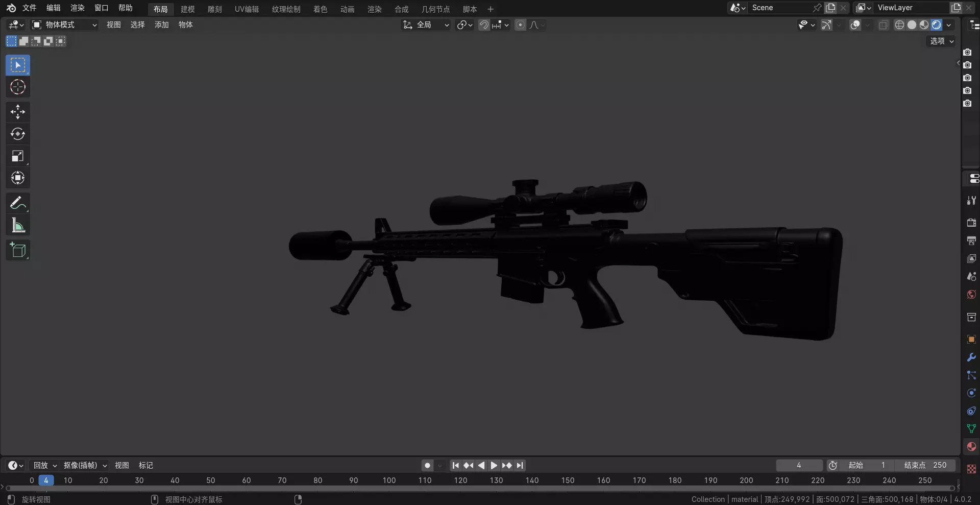The width and height of the screenshot is (980, 505).
Task: Open the 3D viewport editor type dropdown
Action: click(x=16, y=25)
